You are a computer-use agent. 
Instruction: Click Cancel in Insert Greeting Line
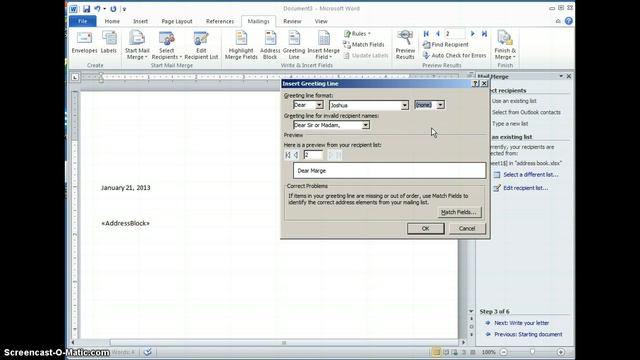467,229
